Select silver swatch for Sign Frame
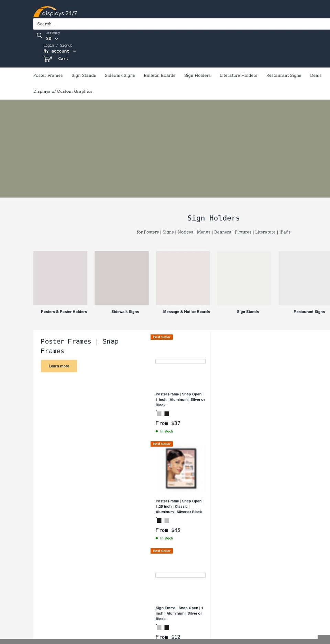The width and height of the screenshot is (330, 644). [159, 628]
